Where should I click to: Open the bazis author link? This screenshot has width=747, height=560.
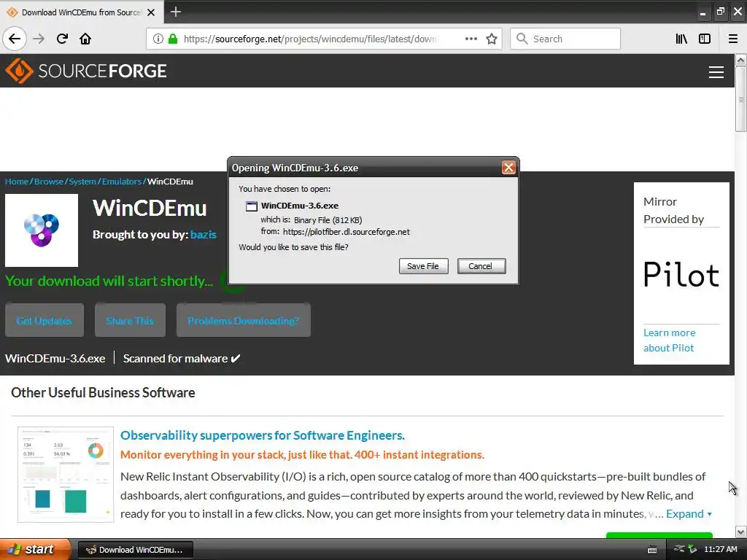[204, 234]
